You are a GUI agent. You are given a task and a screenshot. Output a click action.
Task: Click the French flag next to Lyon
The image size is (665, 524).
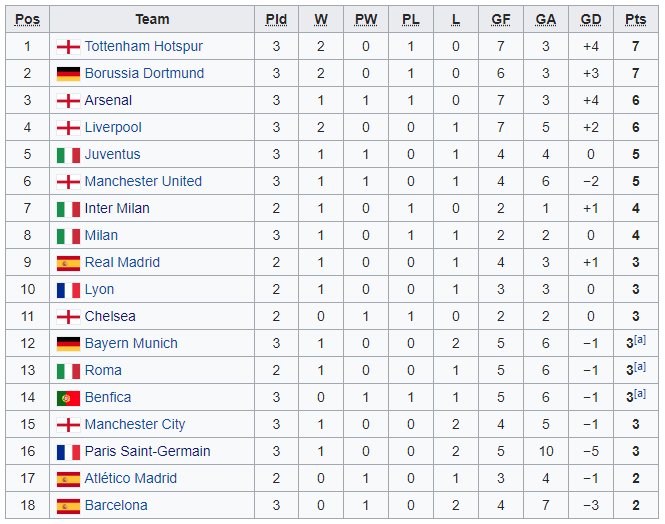pyautogui.click(x=68, y=290)
